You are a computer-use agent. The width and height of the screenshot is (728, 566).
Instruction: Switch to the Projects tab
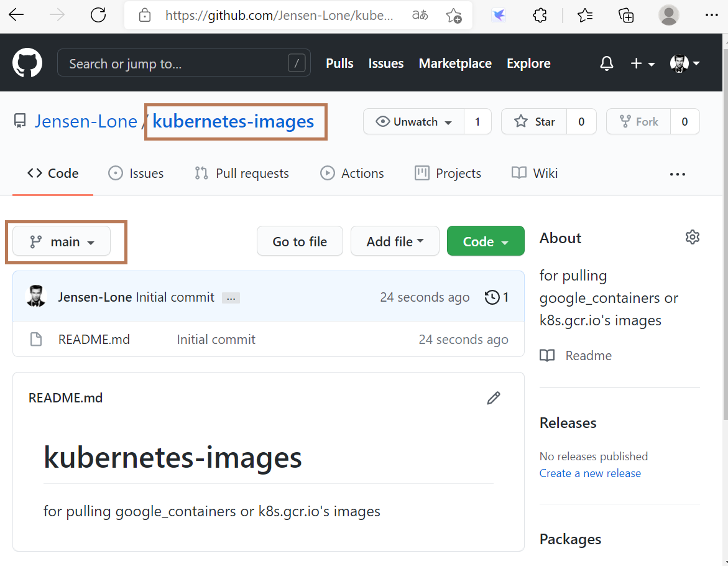tap(448, 173)
